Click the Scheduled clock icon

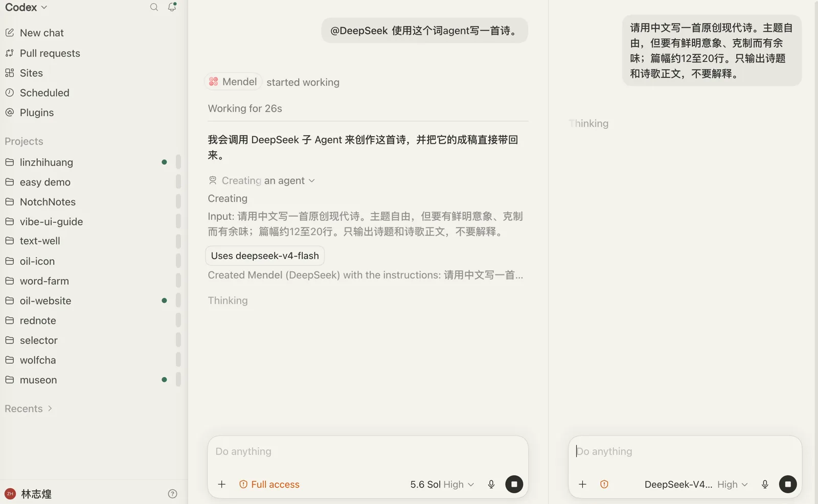tap(9, 93)
